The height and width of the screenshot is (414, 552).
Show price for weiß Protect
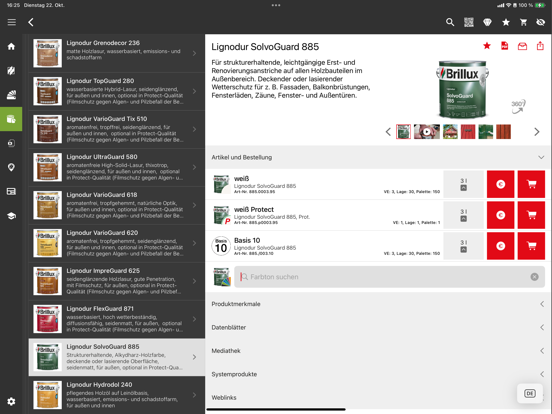500,215
